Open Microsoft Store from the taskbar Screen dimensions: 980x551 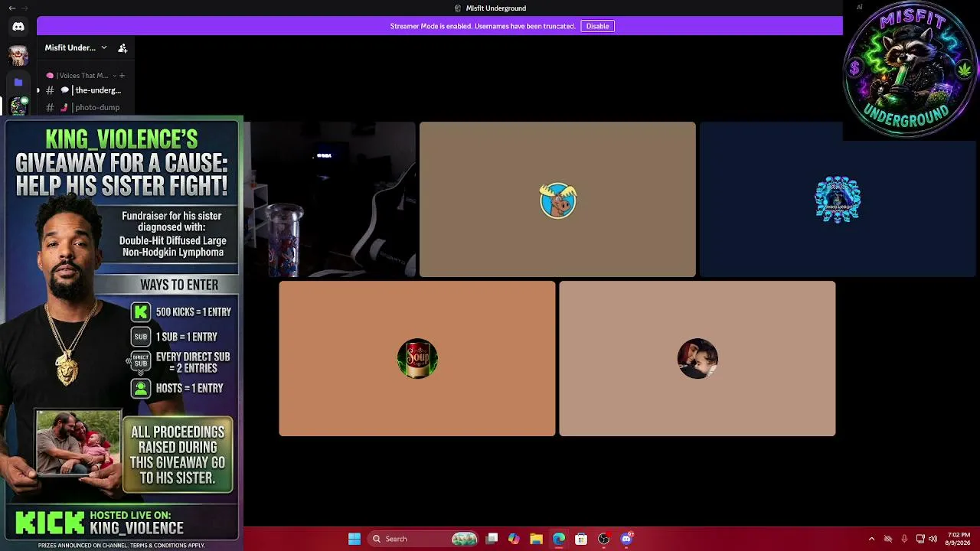click(581, 539)
